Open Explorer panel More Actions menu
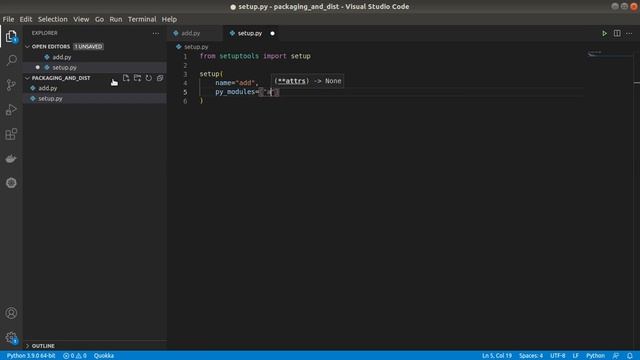Image resolution: width=640 pixels, height=360 pixels. [x=156, y=33]
